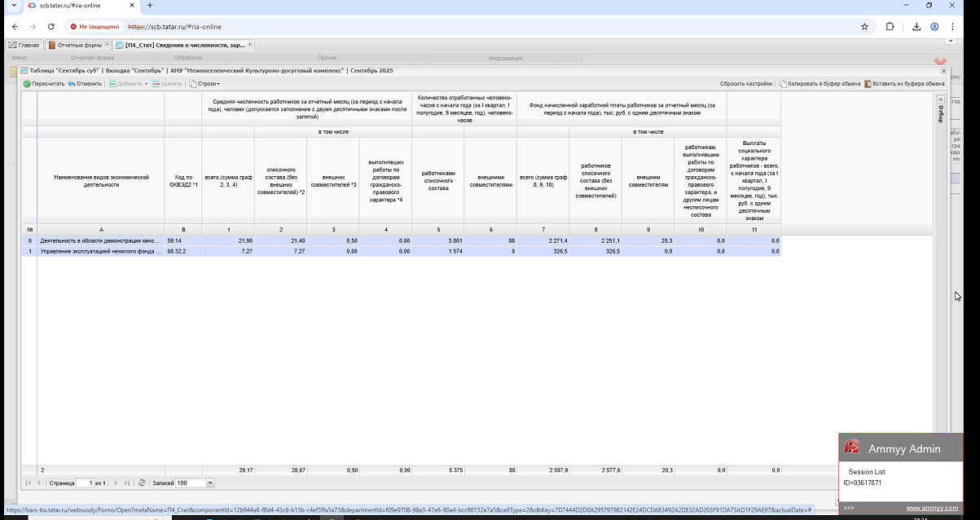Viewport: 980px width, 520px height.
Task: Click the browser forward arrow
Action: pos(33,26)
